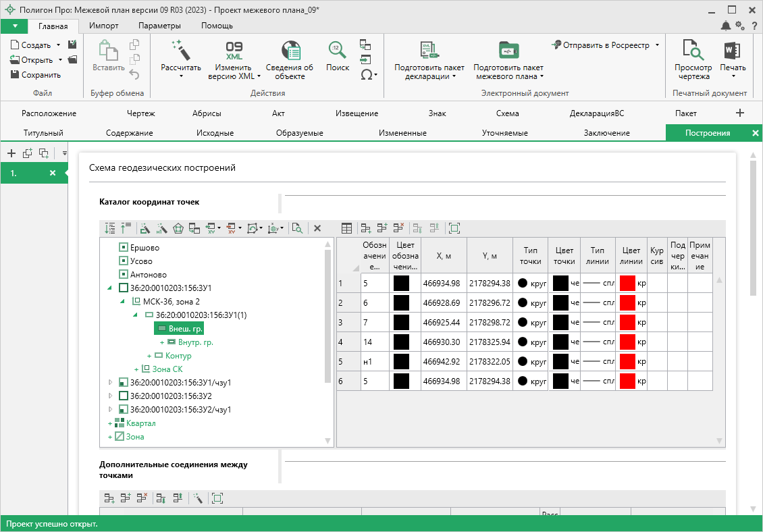This screenshot has width=763, height=532.
Task: Click the Сохранить button
Action: [36, 75]
